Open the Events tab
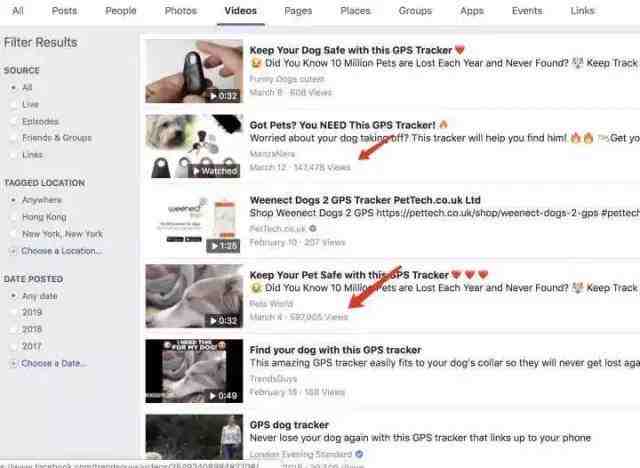This screenshot has width=640, height=468. 527,11
